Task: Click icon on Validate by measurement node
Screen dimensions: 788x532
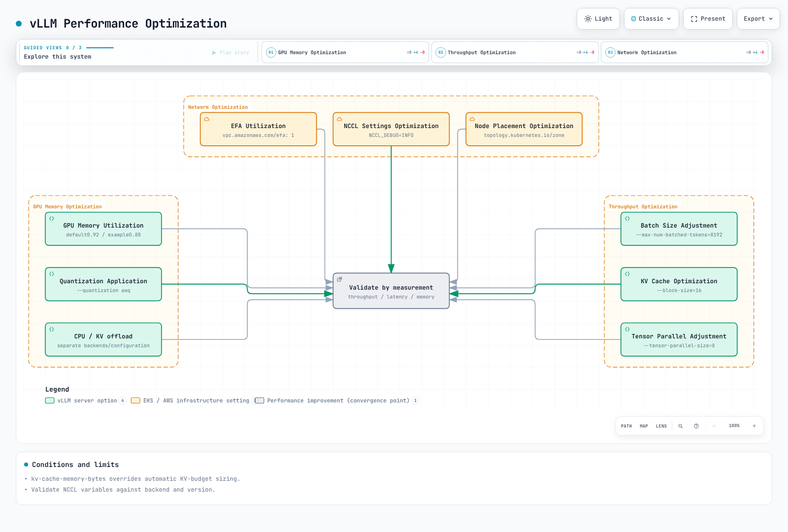Action: pyautogui.click(x=339, y=279)
